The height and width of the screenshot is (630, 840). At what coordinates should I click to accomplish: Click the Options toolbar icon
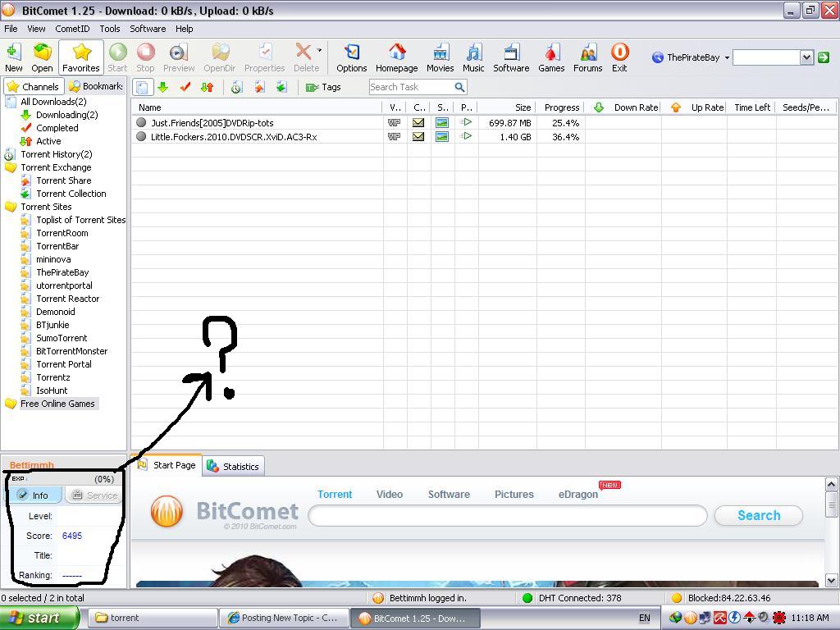(351, 57)
